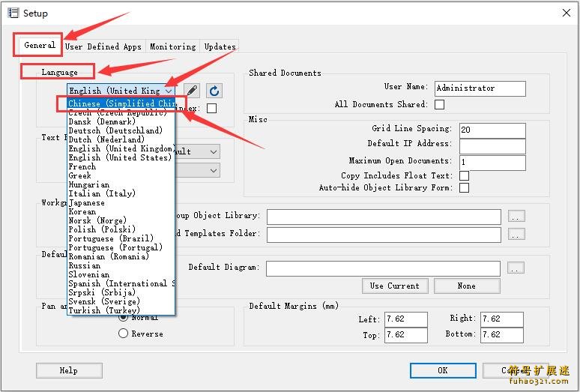The width and height of the screenshot is (580, 392).
Task: Click the refresh language icon
Action: click(x=214, y=91)
